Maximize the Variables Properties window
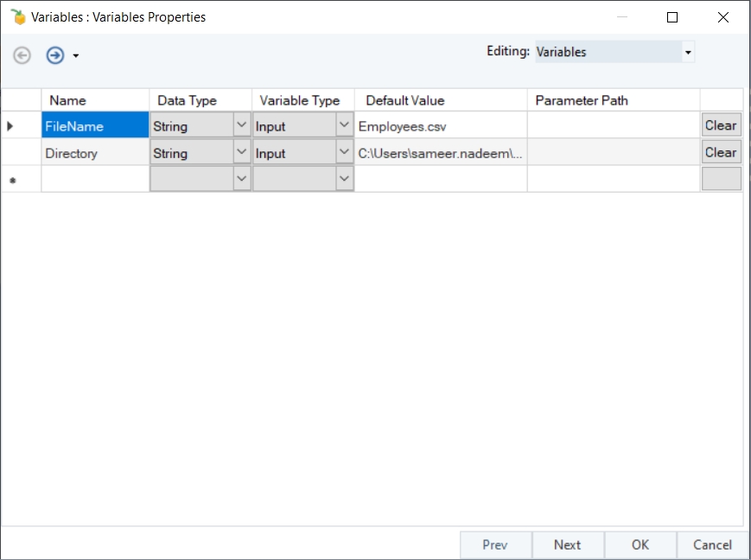The width and height of the screenshot is (751, 560). [672, 17]
